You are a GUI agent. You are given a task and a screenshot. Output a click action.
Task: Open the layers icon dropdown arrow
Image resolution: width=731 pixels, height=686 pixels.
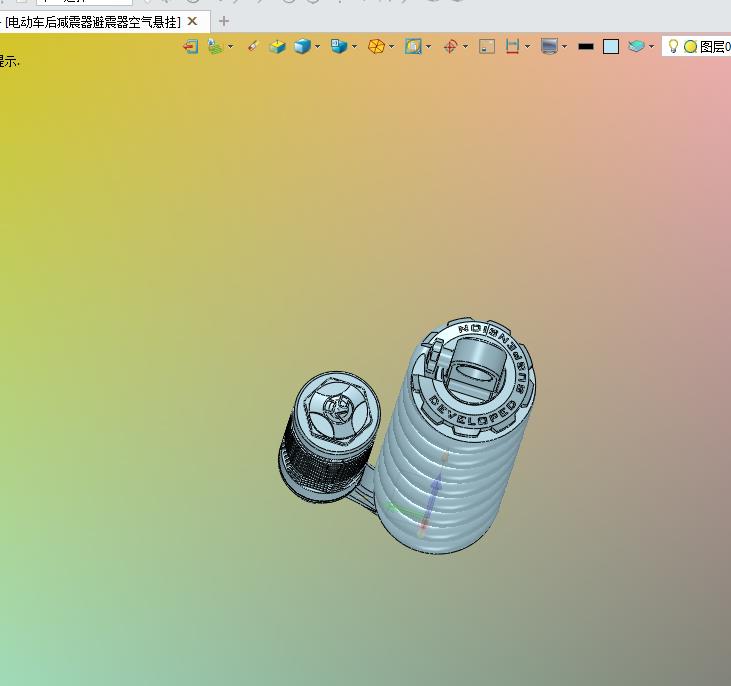652,47
